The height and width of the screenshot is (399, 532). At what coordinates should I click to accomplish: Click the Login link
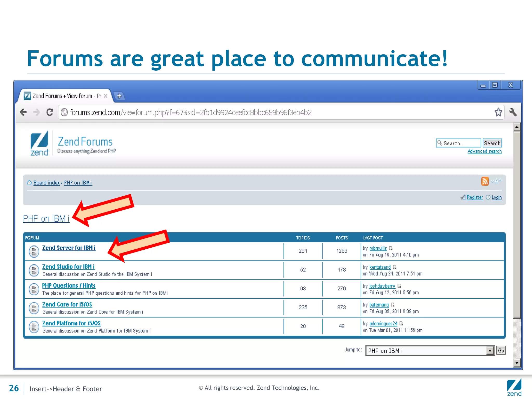click(496, 197)
